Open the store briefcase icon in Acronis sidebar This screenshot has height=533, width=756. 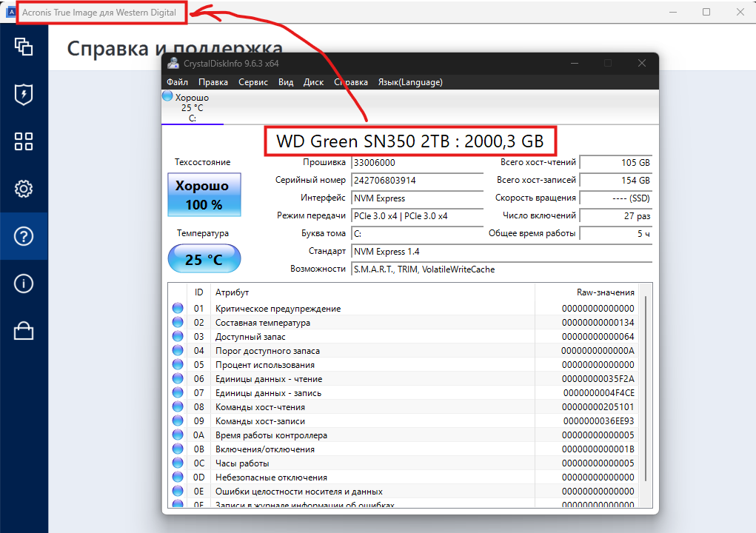(x=24, y=331)
